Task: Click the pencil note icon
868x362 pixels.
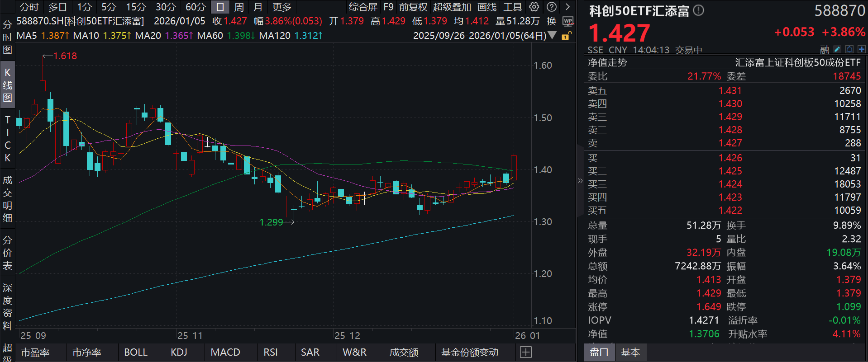Action: click(837, 49)
